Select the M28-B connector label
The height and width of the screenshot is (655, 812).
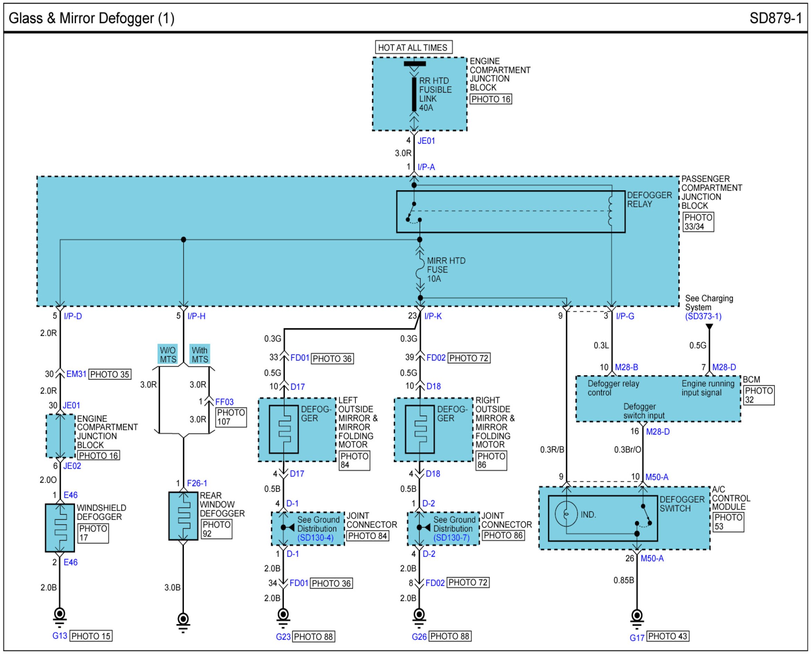pos(626,367)
